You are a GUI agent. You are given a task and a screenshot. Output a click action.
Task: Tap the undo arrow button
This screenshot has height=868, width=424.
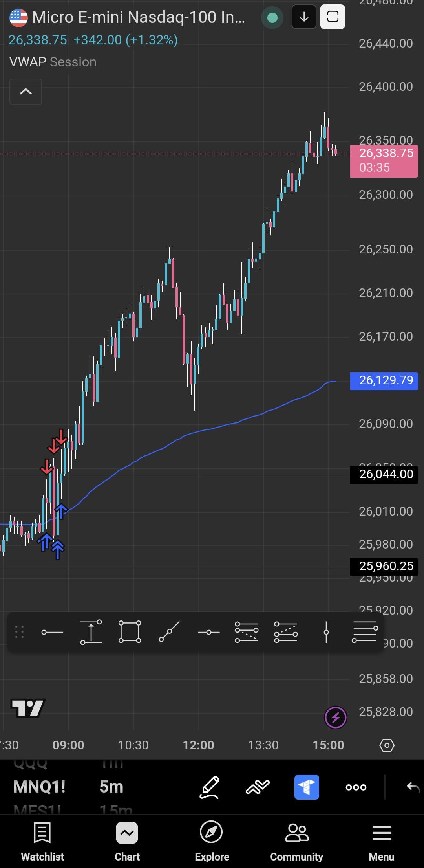pos(413,787)
